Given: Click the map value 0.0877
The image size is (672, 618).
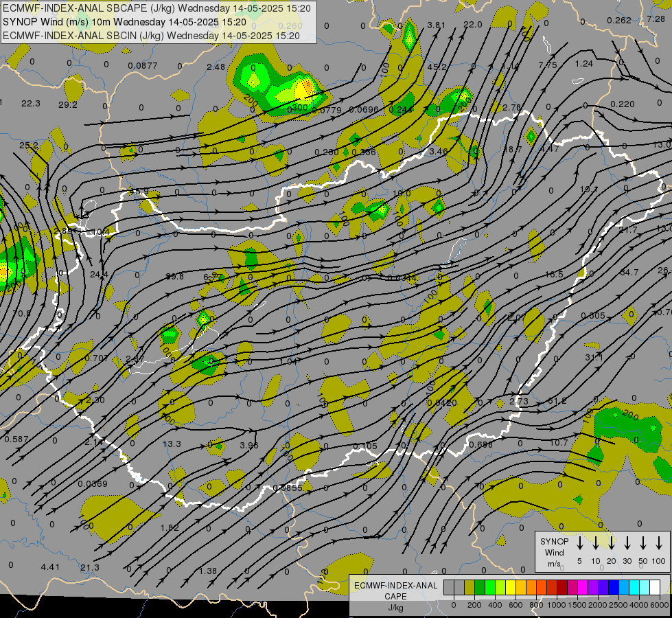Looking at the screenshot, I should pyautogui.click(x=143, y=66).
